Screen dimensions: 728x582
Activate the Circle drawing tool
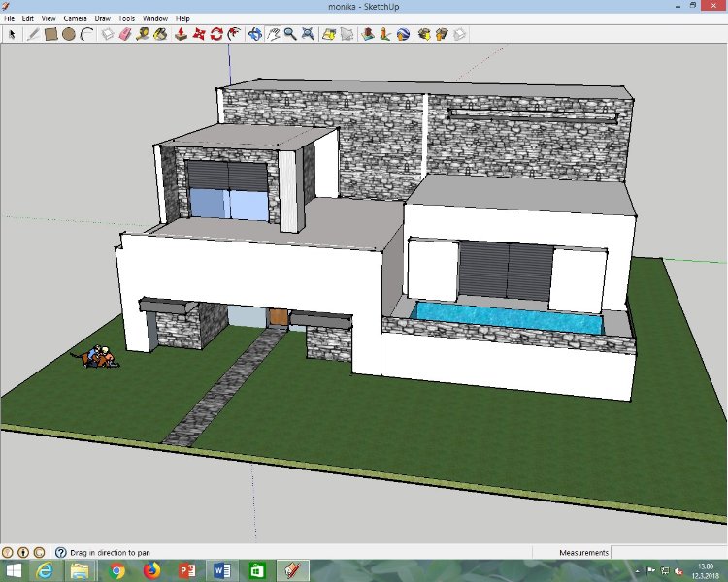pyautogui.click(x=69, y=34)
